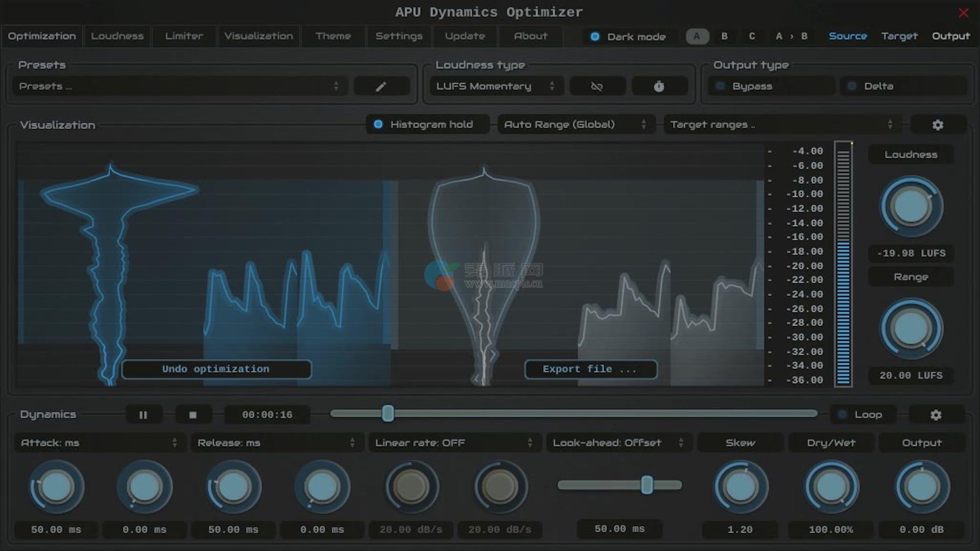Viewport: 980px width, 551px height.
Task: Open Release: ms dropdown
Action: 277,443
